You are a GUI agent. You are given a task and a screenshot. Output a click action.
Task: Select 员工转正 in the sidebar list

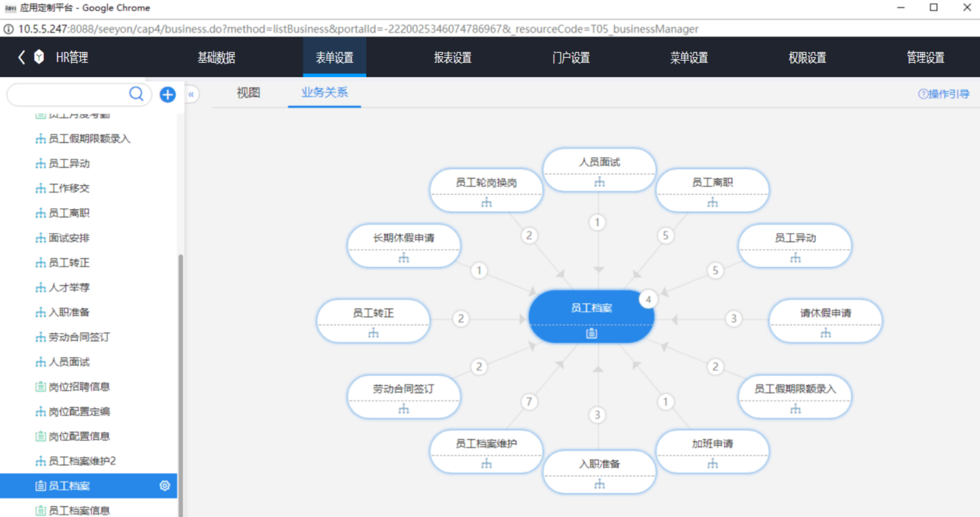69,262
